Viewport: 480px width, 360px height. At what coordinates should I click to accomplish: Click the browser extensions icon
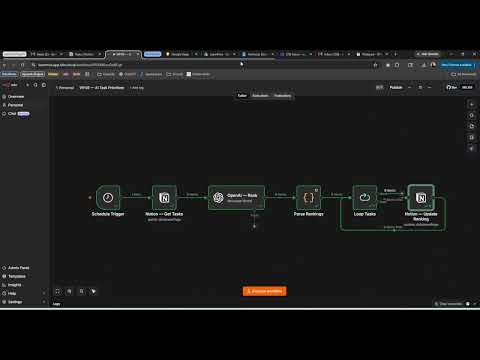(x=397, y=65)
